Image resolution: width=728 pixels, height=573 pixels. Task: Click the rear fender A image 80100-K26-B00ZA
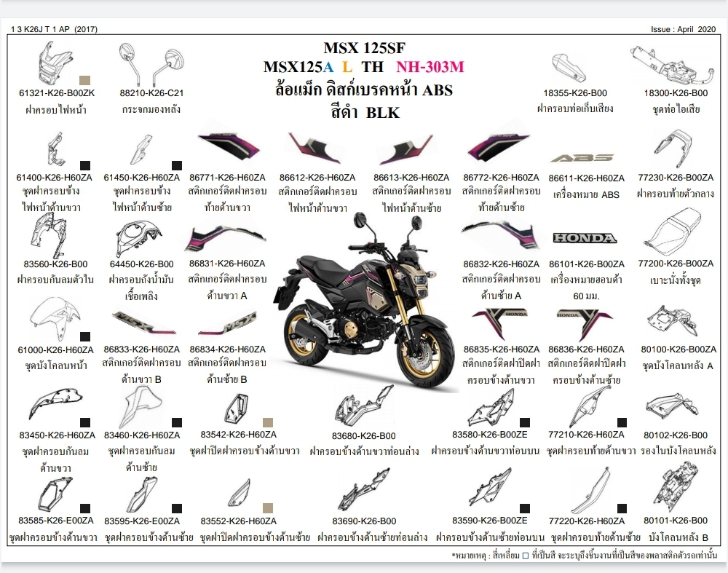tap(672, 320)
